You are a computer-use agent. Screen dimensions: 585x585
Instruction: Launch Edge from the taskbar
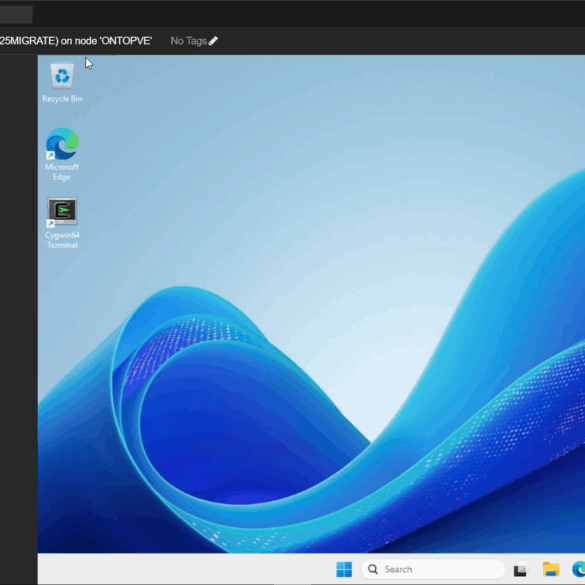click(x=579, y=569)
